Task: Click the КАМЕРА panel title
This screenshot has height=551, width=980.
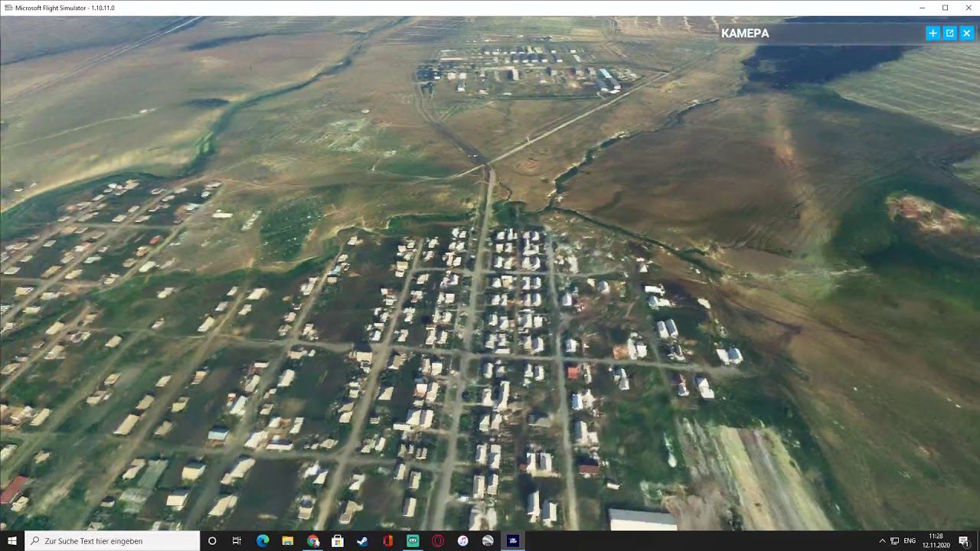Action: click(745, 33)
